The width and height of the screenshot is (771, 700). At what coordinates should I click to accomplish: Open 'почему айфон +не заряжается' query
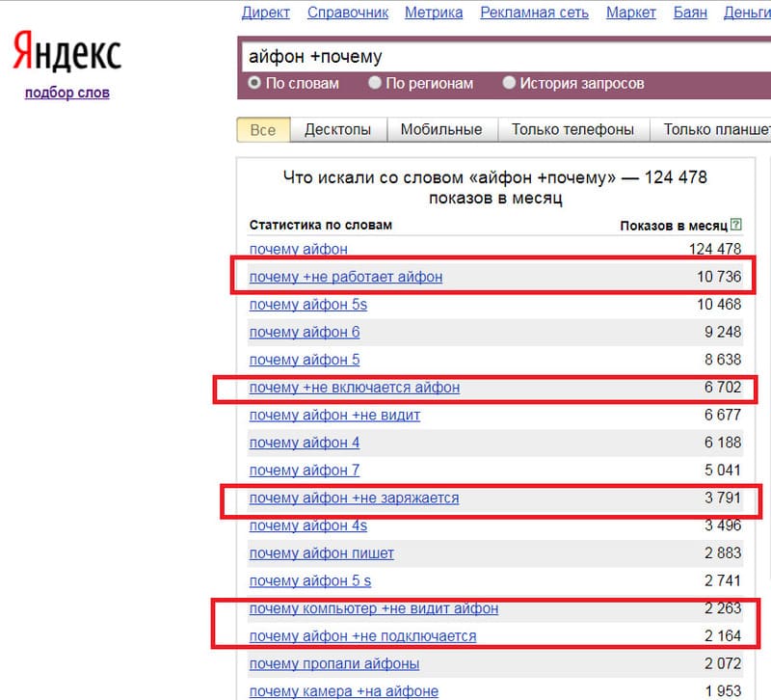[354, 498]
